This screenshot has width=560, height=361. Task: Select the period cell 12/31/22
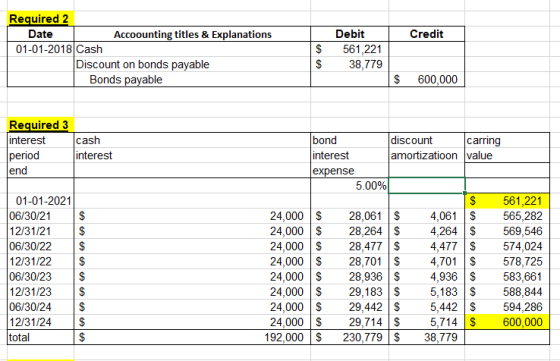pyautogui.click(x=40, y=262)
